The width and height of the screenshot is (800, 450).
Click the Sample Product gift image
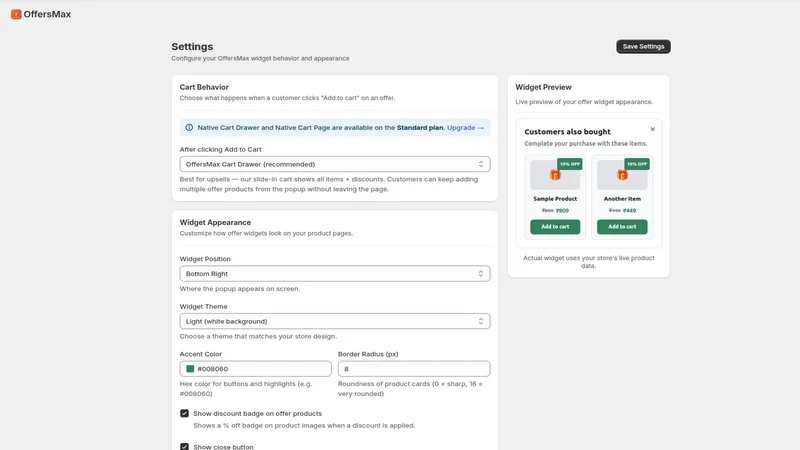(x=555, y=175)
